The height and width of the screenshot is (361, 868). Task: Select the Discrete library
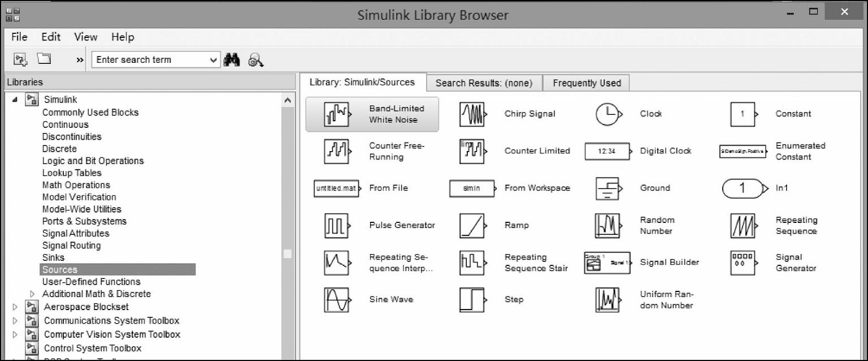pos(59,149)
